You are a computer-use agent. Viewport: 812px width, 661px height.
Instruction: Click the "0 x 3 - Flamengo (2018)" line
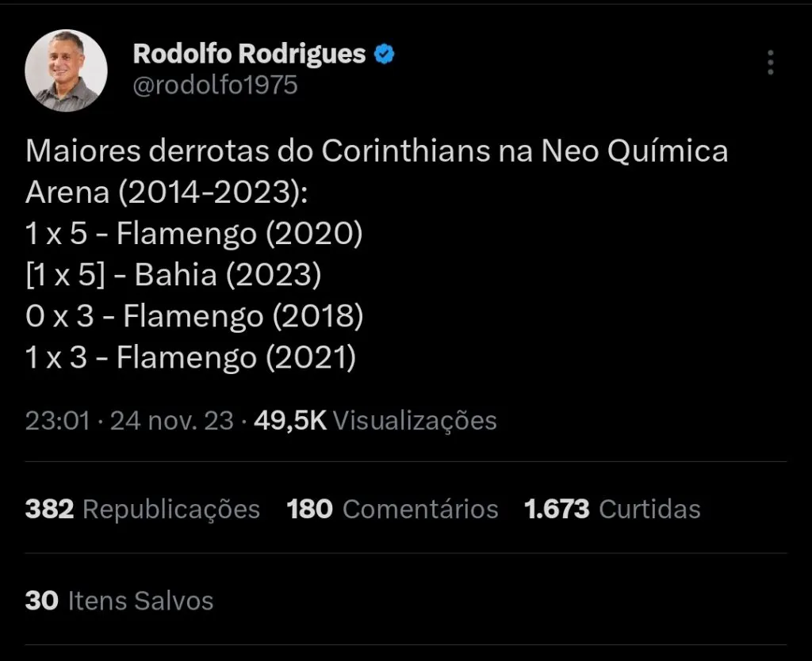coord(193,317)
